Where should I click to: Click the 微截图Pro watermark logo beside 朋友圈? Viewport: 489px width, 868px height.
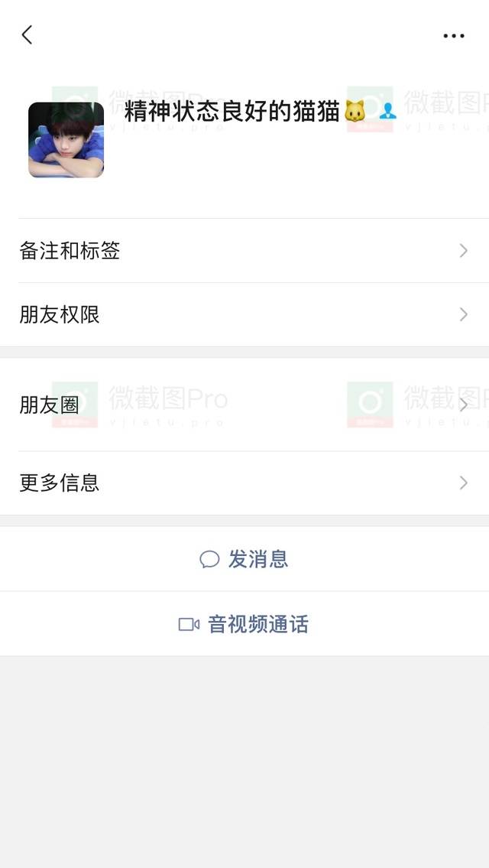(x=75, y=405)
